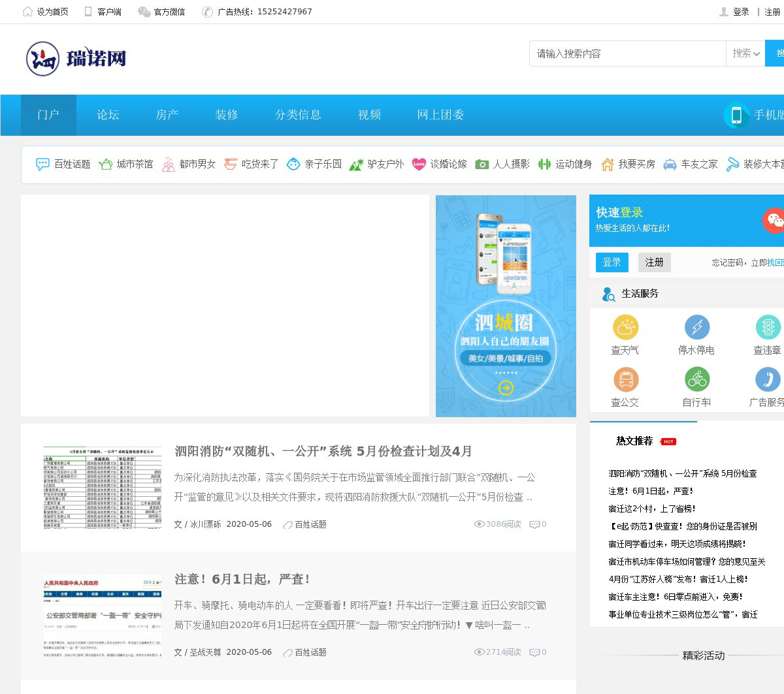The width and height of the screenshot is (784, 694).
Task: Open the 自行车 bicycle icon
Action: [696, 379]
